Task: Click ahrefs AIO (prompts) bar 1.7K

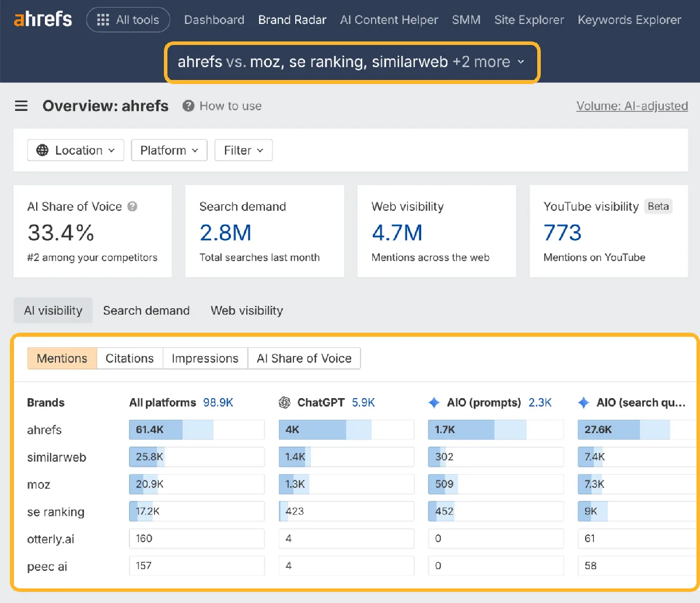Action: pyautogui.click(x=496, y=430)
